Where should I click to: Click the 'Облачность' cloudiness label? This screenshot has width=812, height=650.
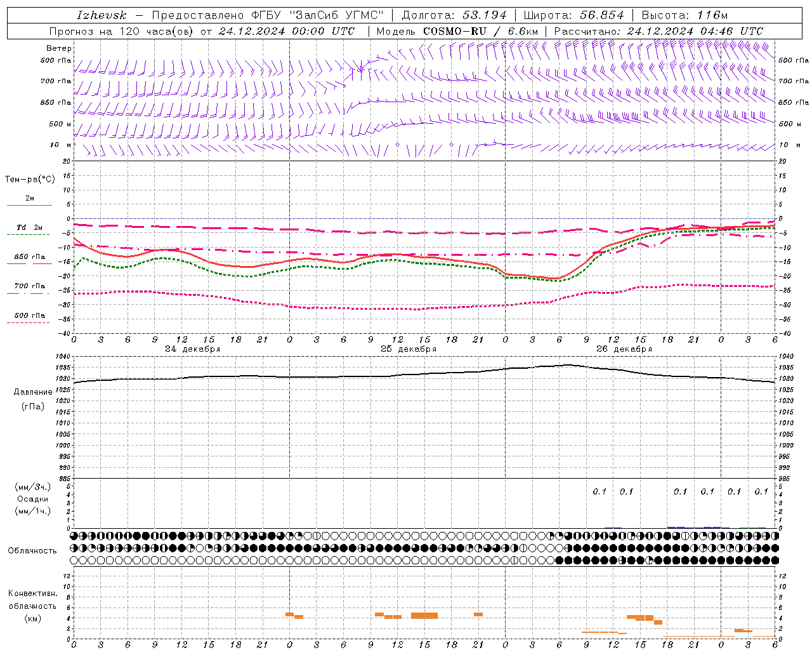coord(32,551)
